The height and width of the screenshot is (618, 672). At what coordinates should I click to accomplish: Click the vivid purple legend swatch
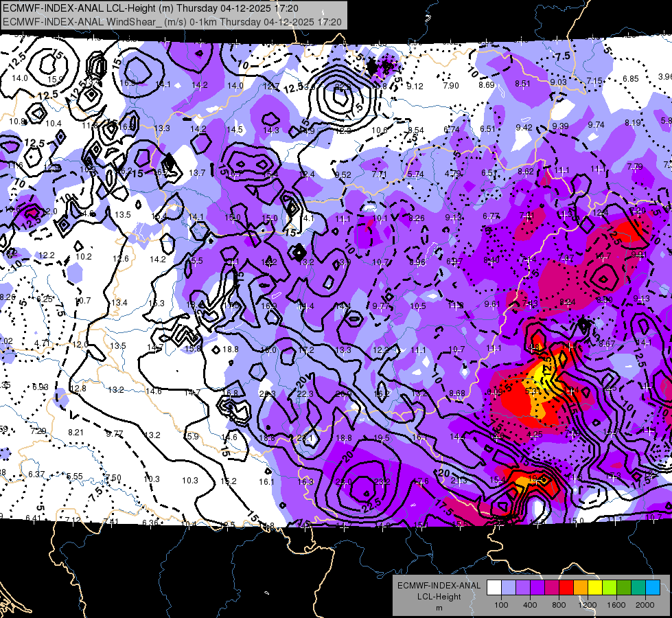[537, 588]
